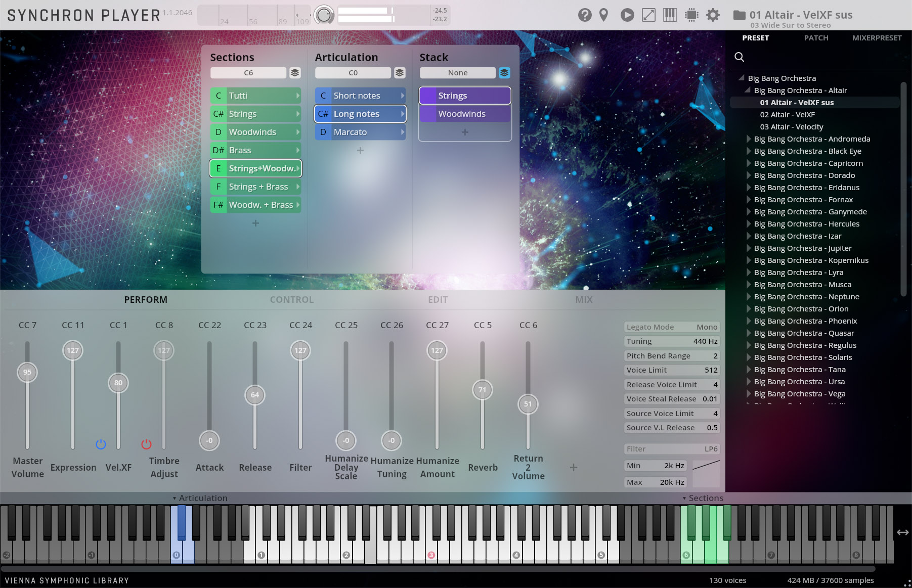Click the Sections keyswitch C6 field

(248, 73)
